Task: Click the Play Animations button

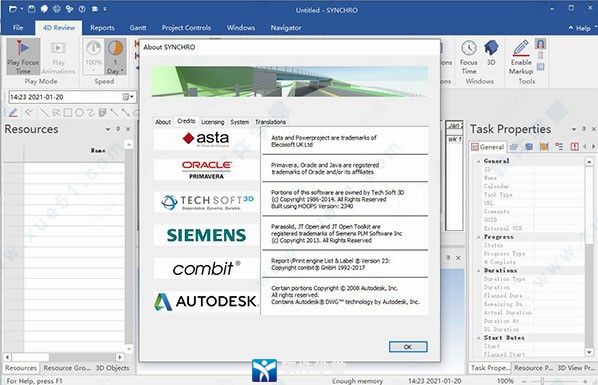Action: (x=58, y=56)
